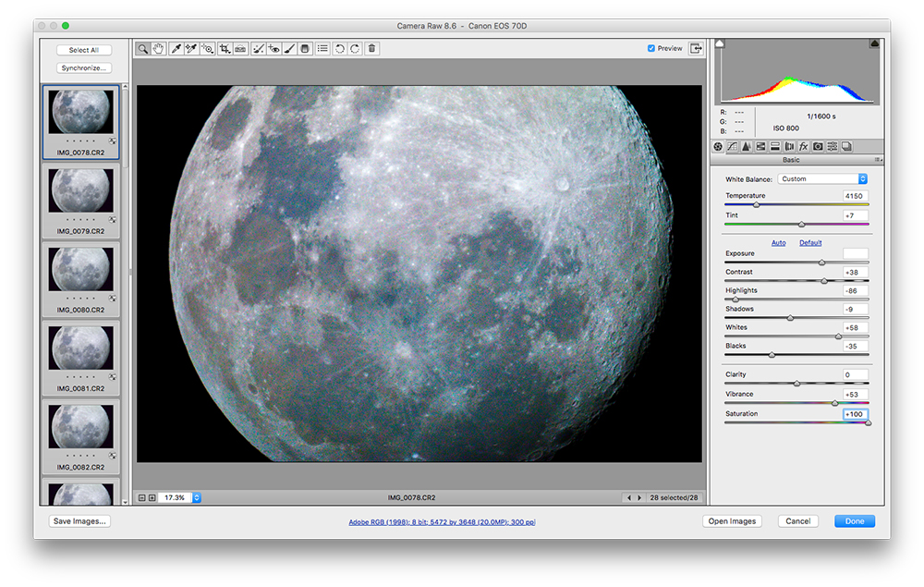Toggle full screen mode icon
The height and width of the screenshot is (587, 924).
(x=696, y=48)
